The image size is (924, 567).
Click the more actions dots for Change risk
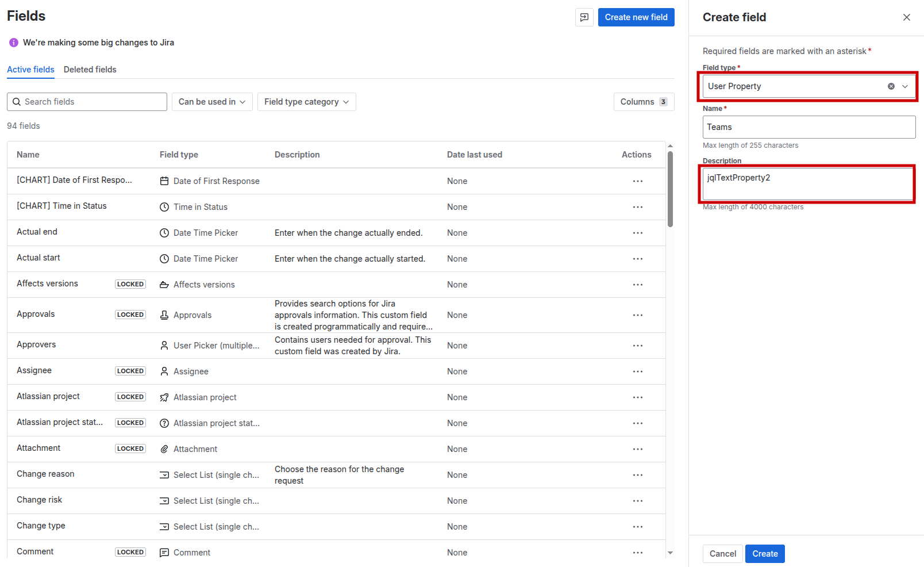click(x=637, y=501)
